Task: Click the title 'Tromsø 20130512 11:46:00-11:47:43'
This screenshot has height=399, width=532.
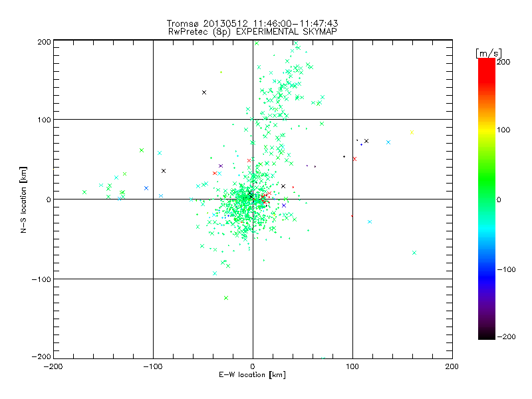Action: (252, 23)
